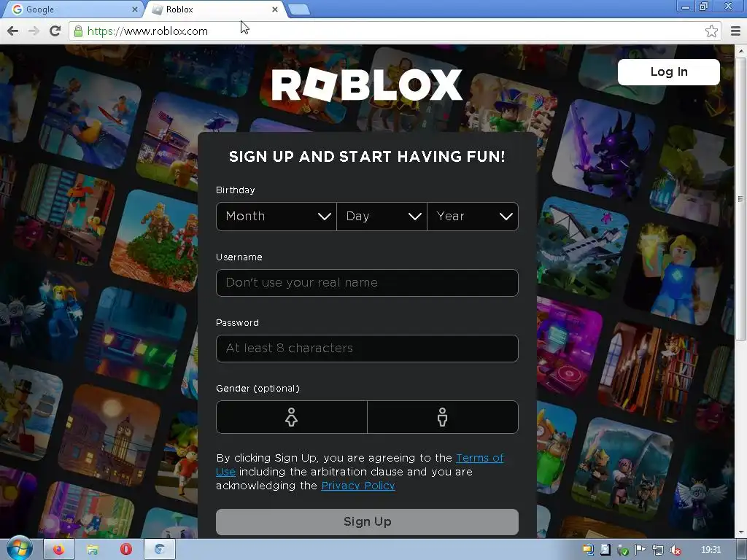Open the Action Center flag icon
The height and width of the screenshot is (560, 747).
[x=640, y=550]
